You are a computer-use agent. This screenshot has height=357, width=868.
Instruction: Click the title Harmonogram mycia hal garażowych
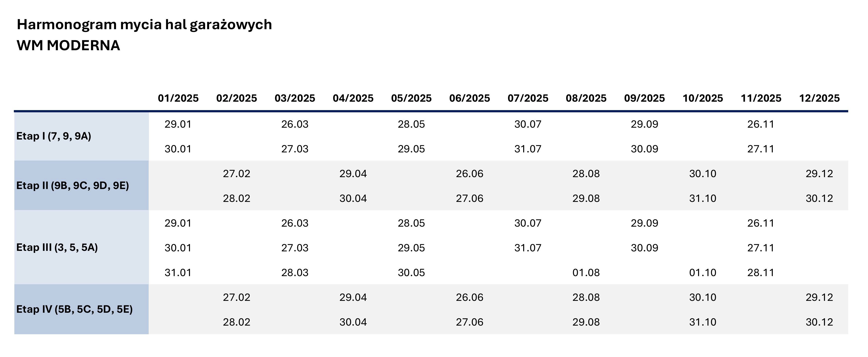(x=144, y=24)
